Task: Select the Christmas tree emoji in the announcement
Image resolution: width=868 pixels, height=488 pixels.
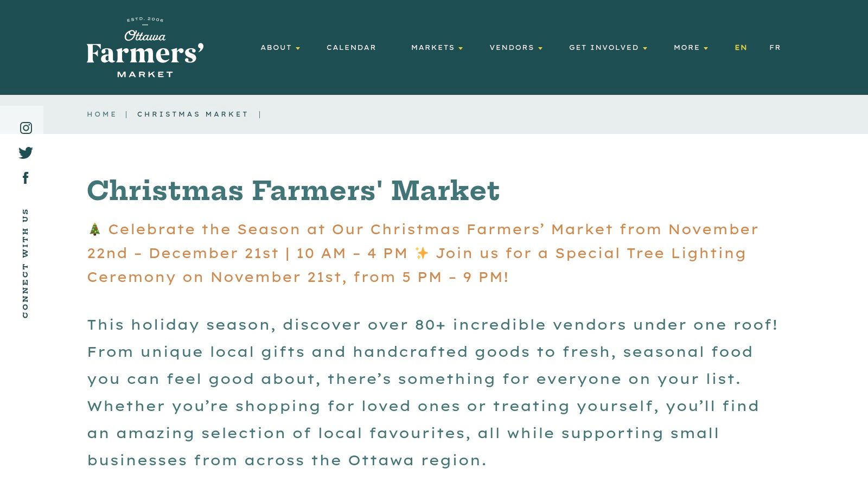Action: (94, 229)
